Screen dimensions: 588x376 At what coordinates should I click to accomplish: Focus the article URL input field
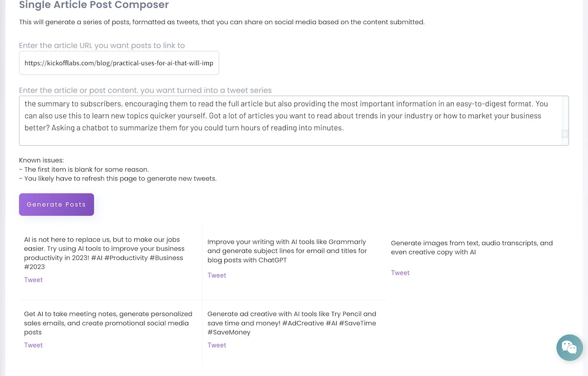119,63
